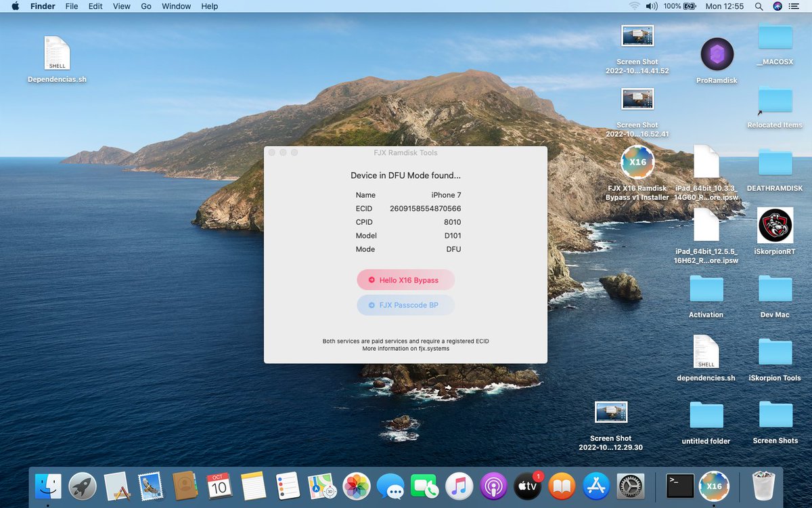Open the Help menu

pyautogui.click(x=210, y=6)
